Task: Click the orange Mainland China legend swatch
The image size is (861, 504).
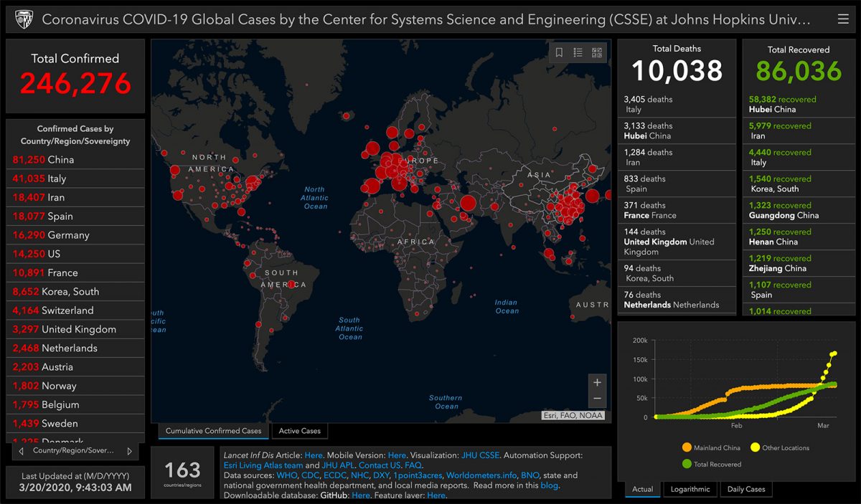Action: pos(687,447)
